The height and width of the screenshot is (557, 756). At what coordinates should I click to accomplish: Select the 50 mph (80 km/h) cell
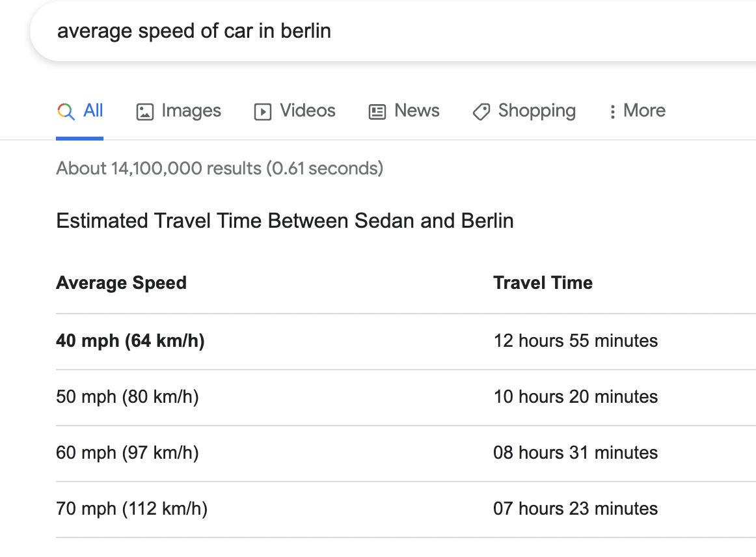point(128,397)
